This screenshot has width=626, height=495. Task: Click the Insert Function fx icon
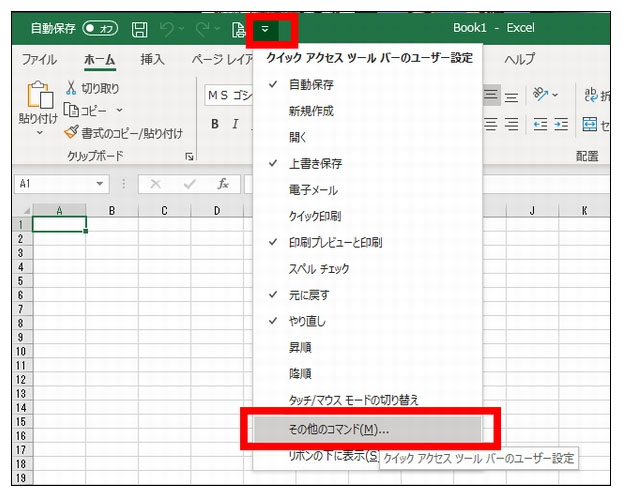[223, 184]
